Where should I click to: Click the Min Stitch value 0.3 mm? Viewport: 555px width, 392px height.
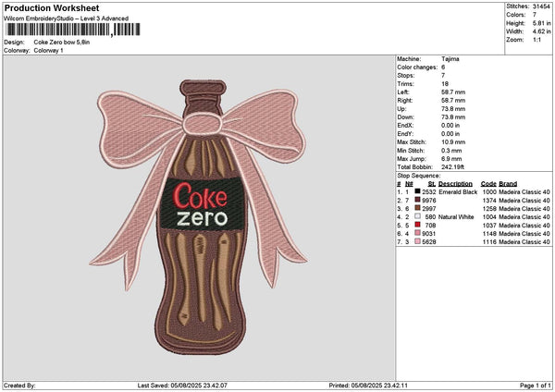(x=451, y=151)
